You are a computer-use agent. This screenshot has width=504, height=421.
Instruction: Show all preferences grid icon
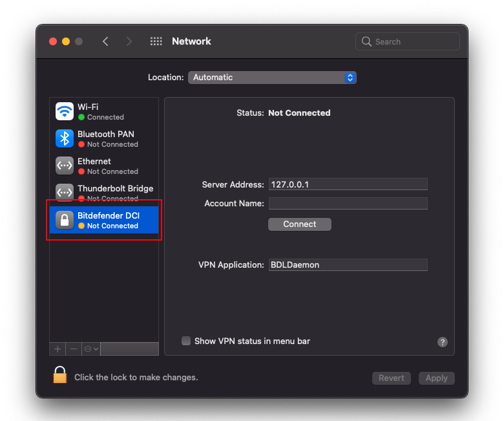156,41
